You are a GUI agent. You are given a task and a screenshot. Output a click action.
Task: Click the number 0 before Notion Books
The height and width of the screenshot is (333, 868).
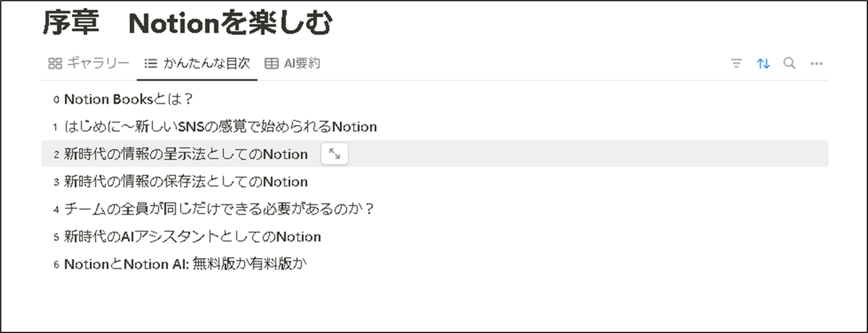click(x=56, y=99)
